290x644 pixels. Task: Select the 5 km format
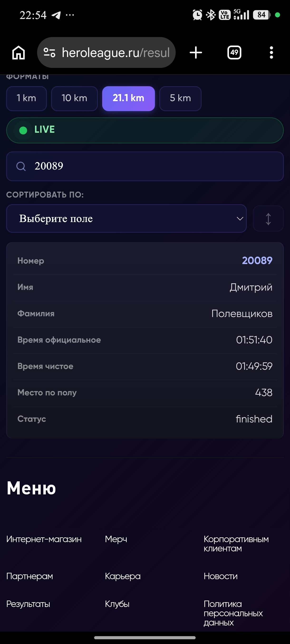point(180,99)
